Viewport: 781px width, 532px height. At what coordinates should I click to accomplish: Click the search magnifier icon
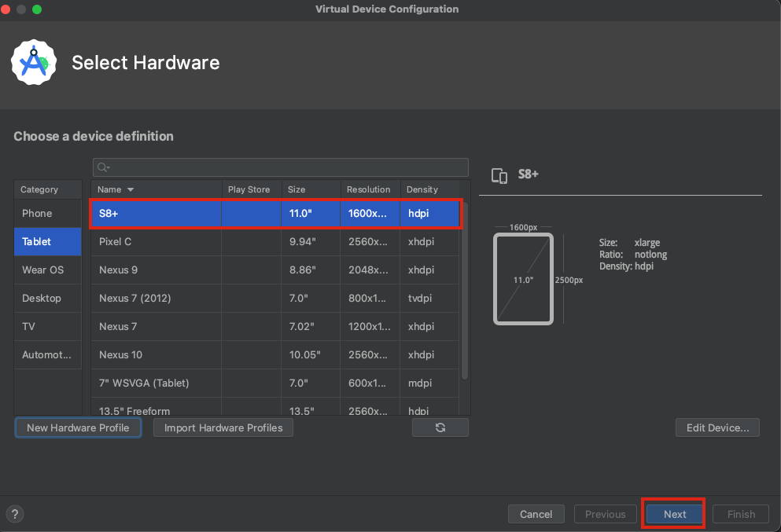pyautogui.click(x=102, y=167)
